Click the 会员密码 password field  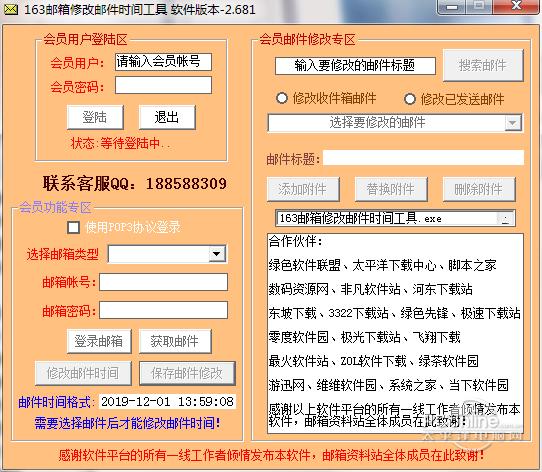click(x=163, y=85)
